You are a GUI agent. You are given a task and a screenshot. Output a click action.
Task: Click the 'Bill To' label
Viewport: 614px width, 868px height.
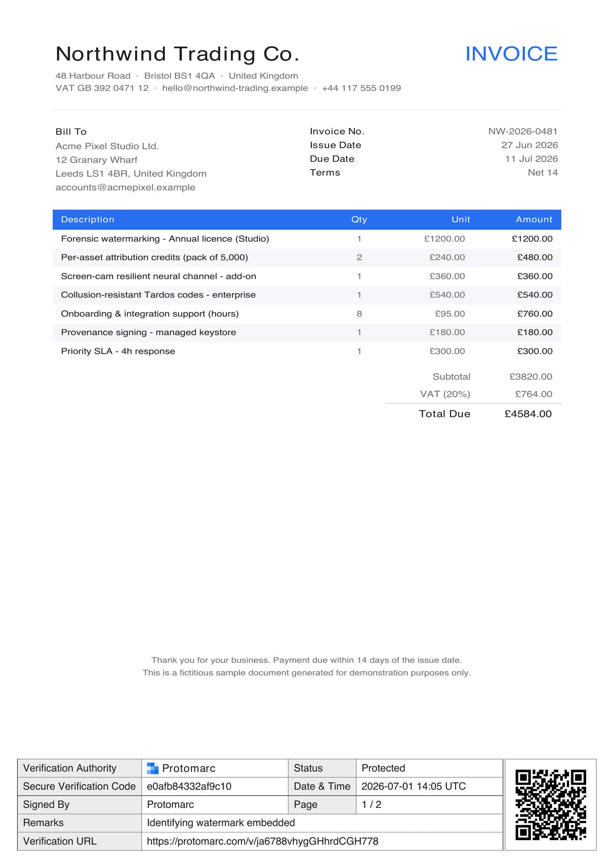(71, 132)
